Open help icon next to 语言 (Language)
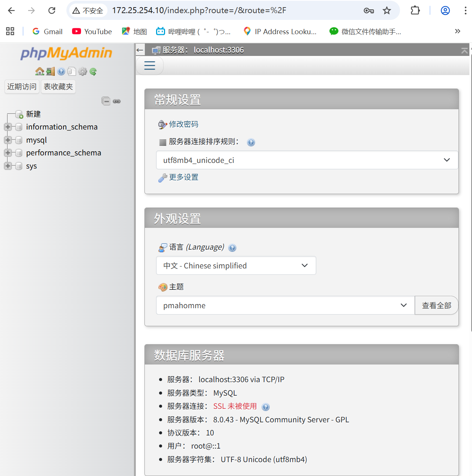Screen dimensions: 472x476 tap(232, 248)
